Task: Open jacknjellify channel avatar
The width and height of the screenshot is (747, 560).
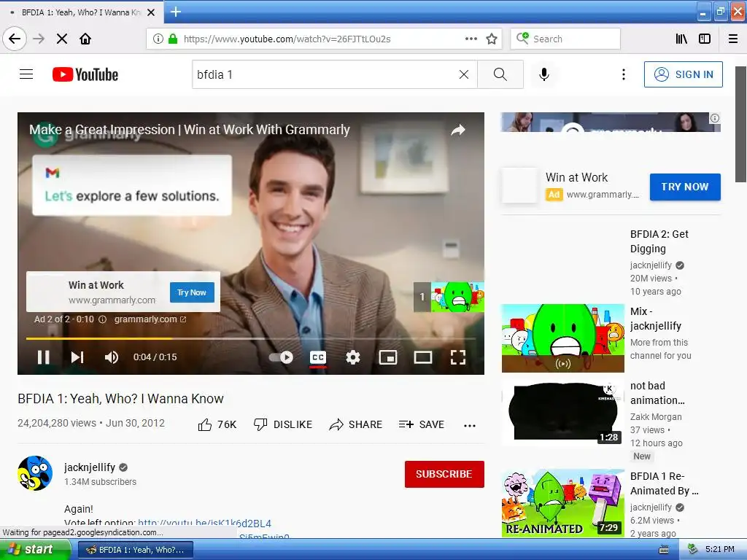Action: 35,473
